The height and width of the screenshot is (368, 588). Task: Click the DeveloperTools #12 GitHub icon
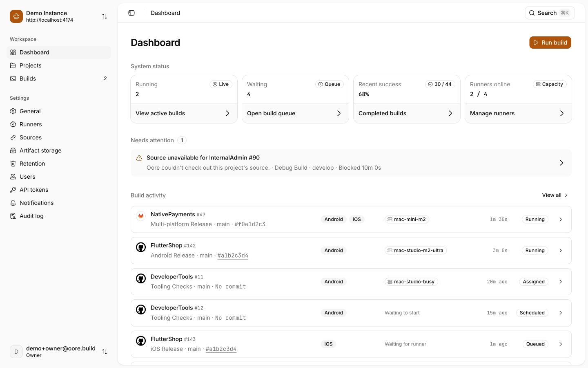coord(141,309)
